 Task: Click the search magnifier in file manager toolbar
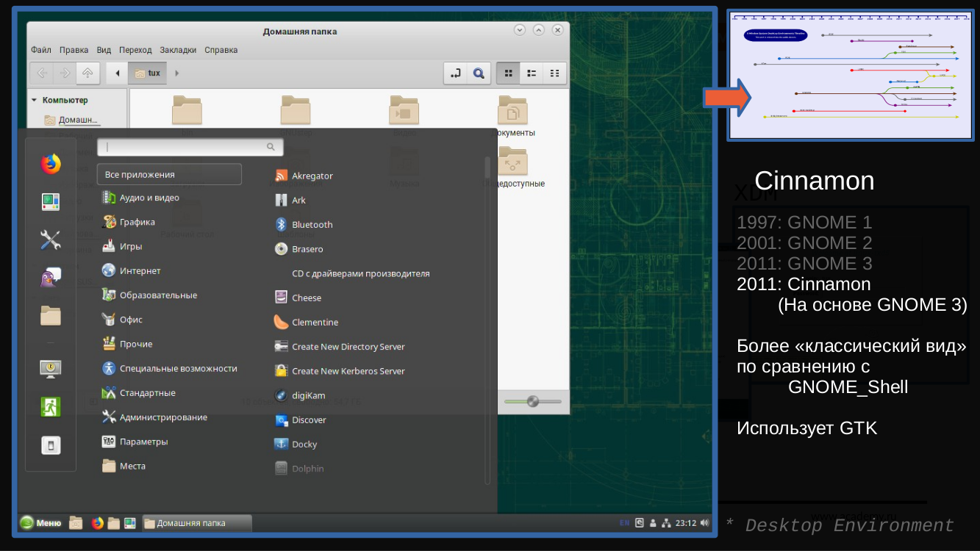479,73
